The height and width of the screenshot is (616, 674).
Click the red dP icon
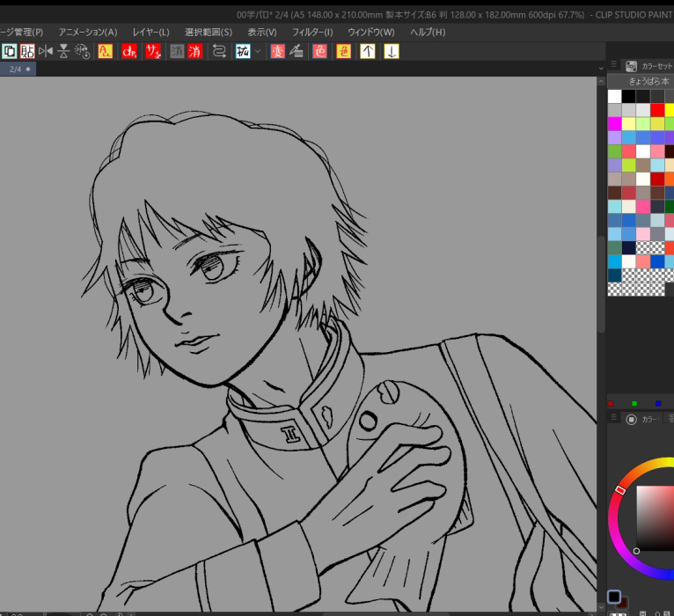[129, 52]
